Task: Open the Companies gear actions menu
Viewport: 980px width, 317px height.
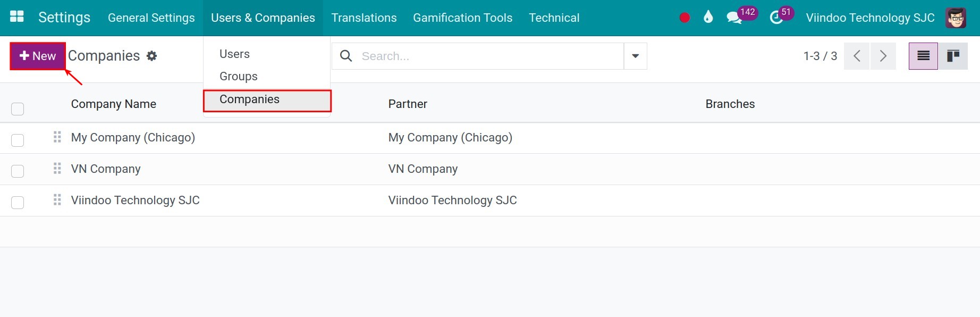Action: (x=152, y=56)
